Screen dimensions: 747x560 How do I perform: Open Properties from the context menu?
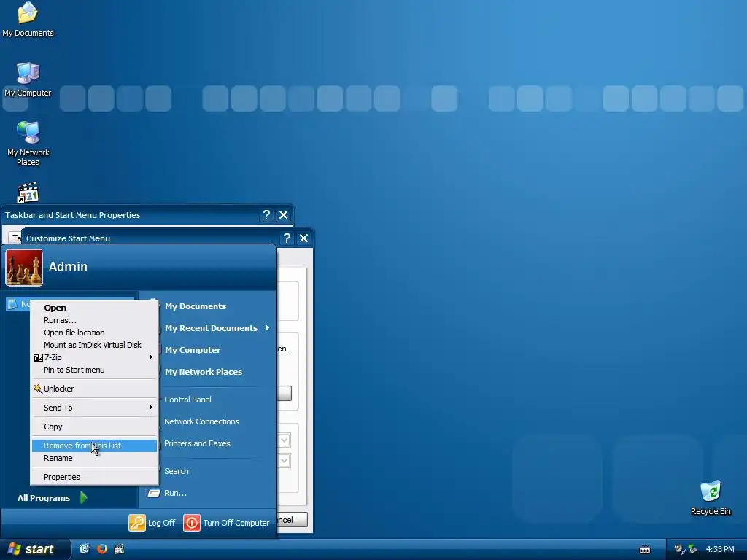[94, 477]
